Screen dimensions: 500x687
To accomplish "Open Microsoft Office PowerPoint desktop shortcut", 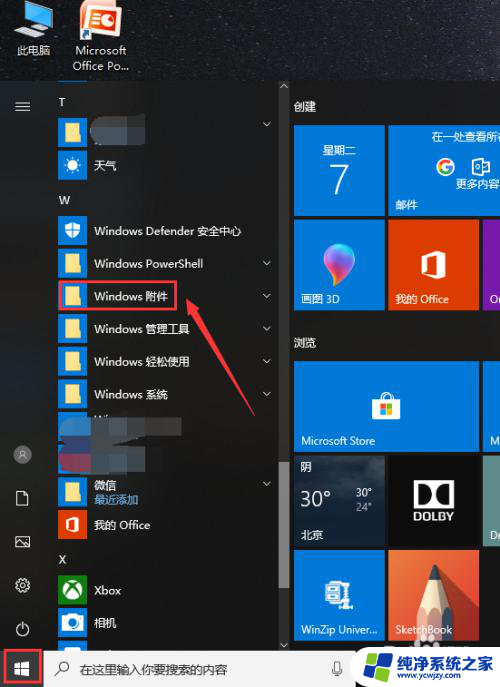I will [x=101, y=36].
